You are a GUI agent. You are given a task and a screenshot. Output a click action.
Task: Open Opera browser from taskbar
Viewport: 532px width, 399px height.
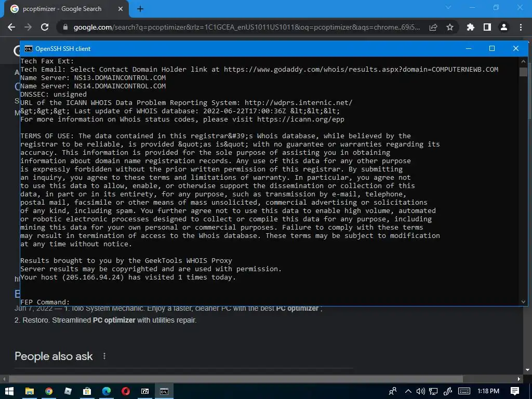126,391
